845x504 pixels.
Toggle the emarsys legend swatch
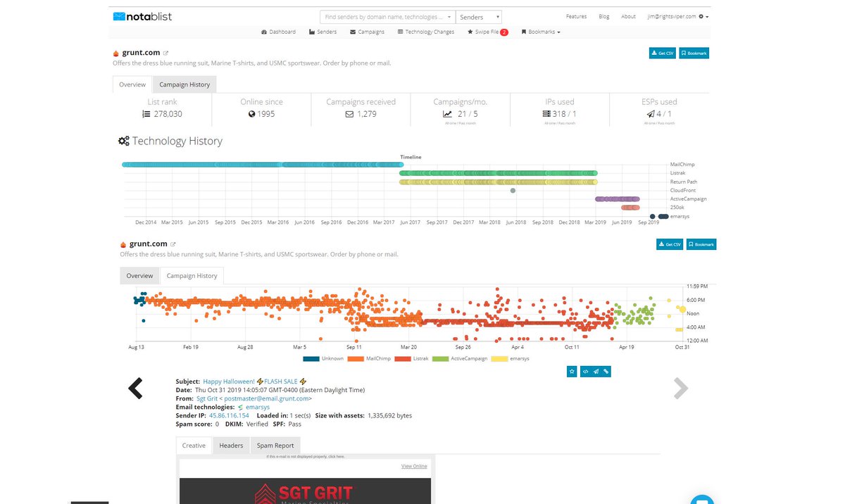(x=499, y=358)
